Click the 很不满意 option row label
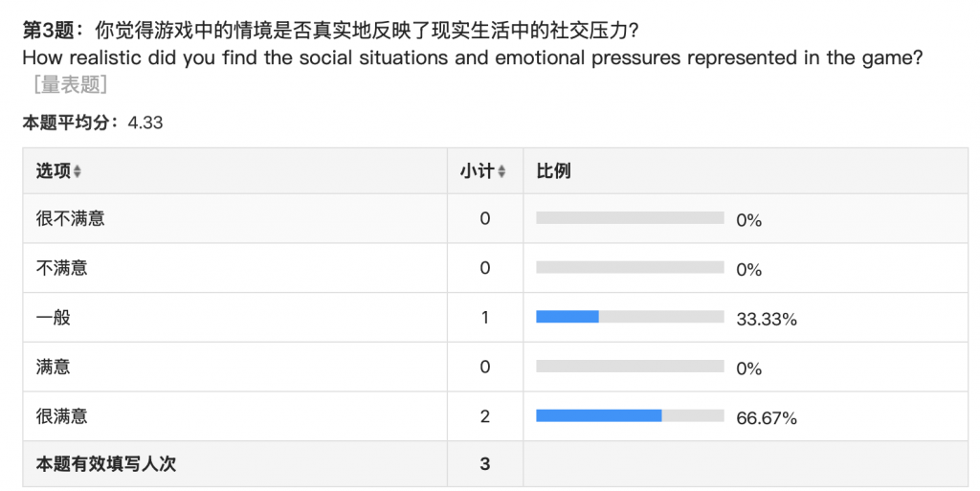The width and height of the screenshot is (980, 491). click(x=71, y=218)
